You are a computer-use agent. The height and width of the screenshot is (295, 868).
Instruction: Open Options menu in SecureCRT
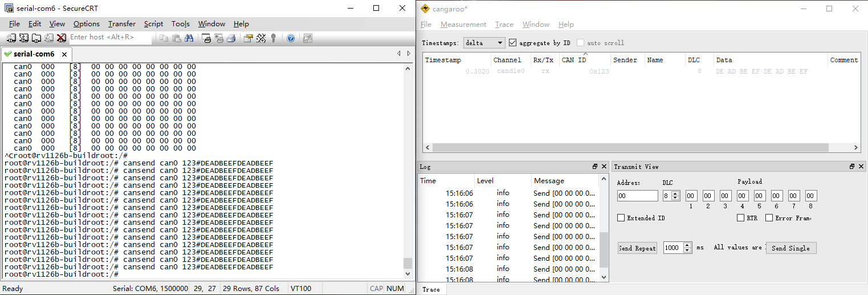click(87, 24)
